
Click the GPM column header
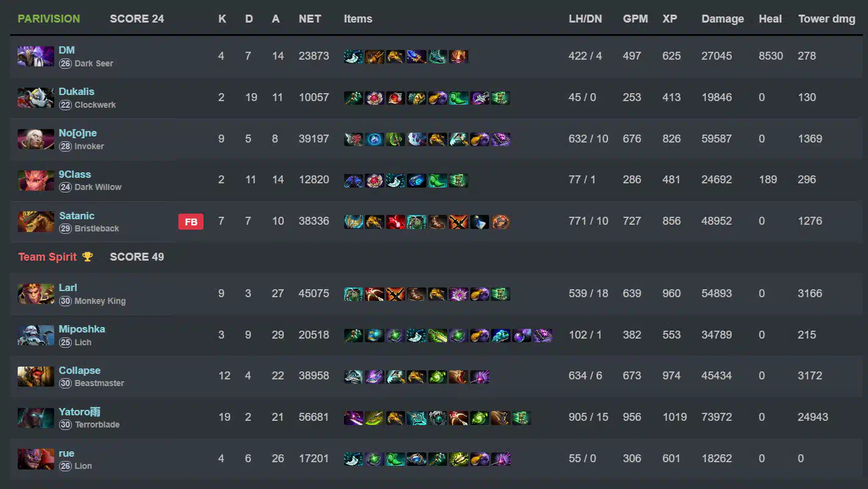point(635,19)
